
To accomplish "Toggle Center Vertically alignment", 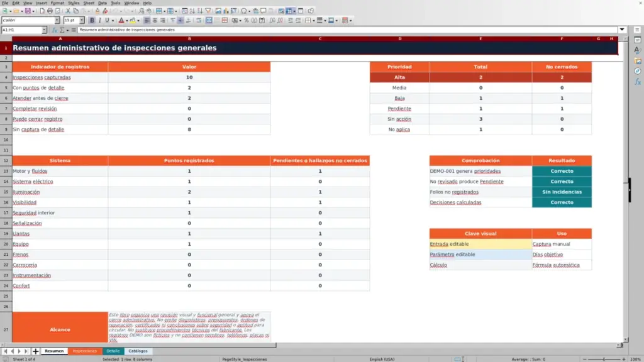I will [x=180, y=21].
